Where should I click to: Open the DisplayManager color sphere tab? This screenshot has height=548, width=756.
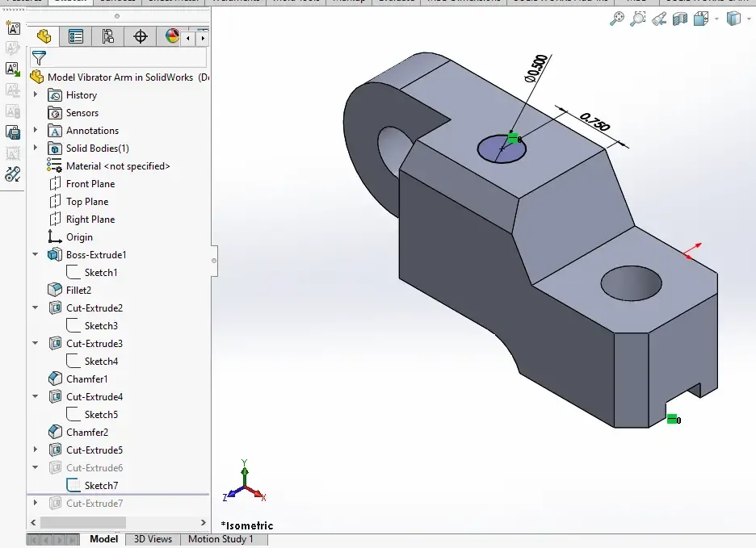point(172,36)
